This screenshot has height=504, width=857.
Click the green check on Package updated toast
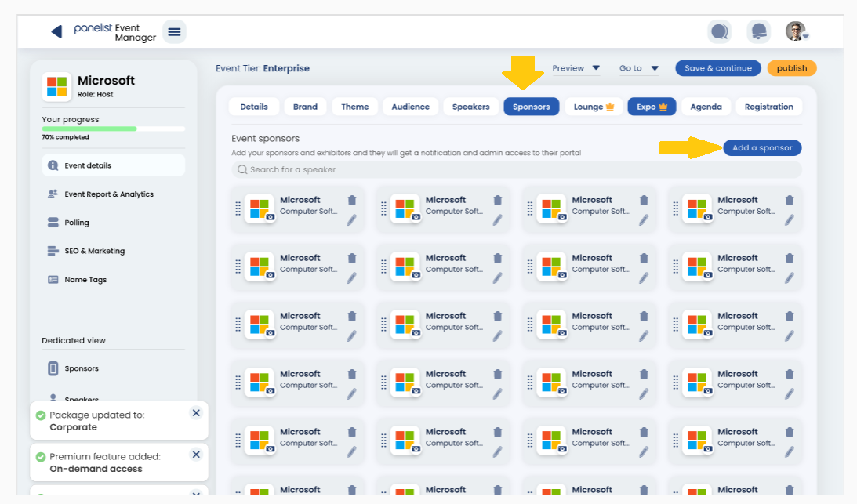click(41, 415)
